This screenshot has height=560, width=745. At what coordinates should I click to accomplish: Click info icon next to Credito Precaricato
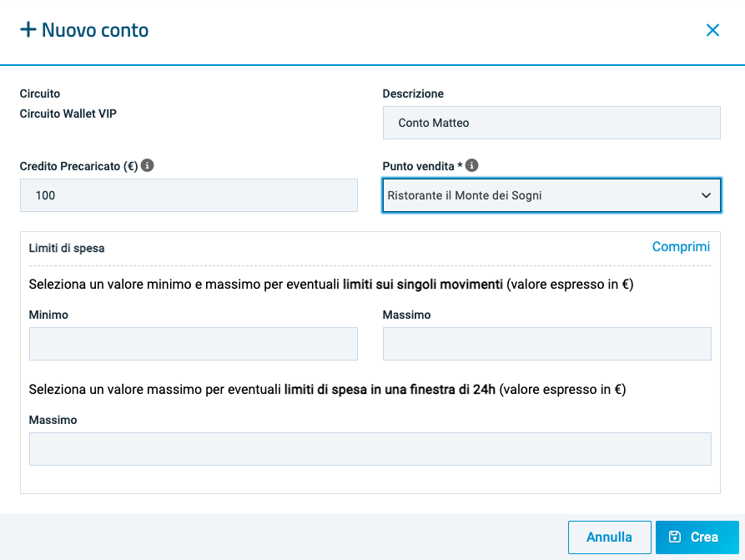[x=148, y=166]
